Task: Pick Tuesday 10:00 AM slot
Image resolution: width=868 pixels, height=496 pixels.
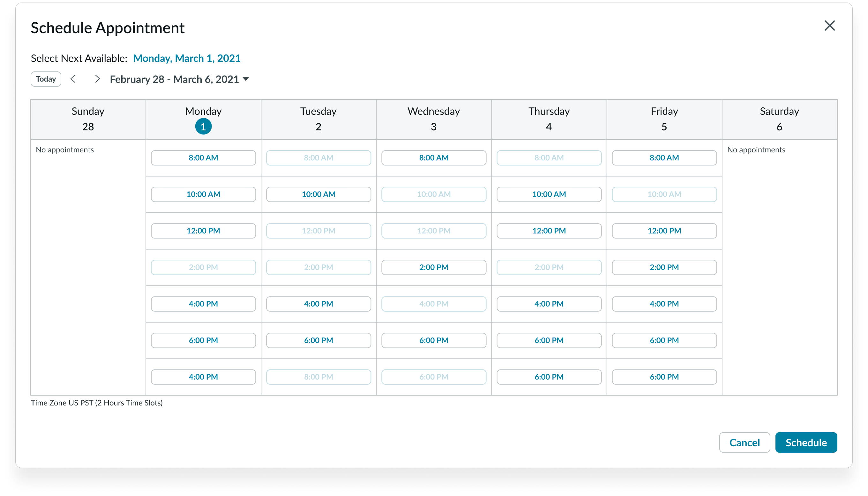Action: 318,194
